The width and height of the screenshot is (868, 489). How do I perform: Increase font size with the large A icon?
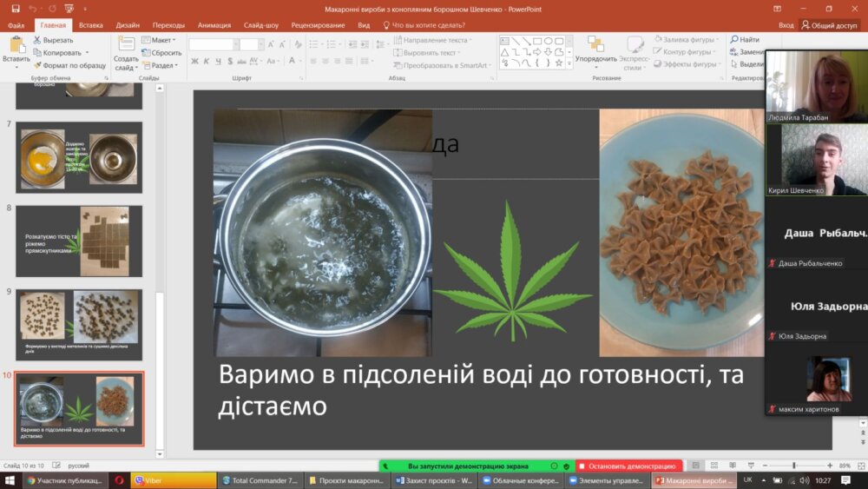point(271,44)
